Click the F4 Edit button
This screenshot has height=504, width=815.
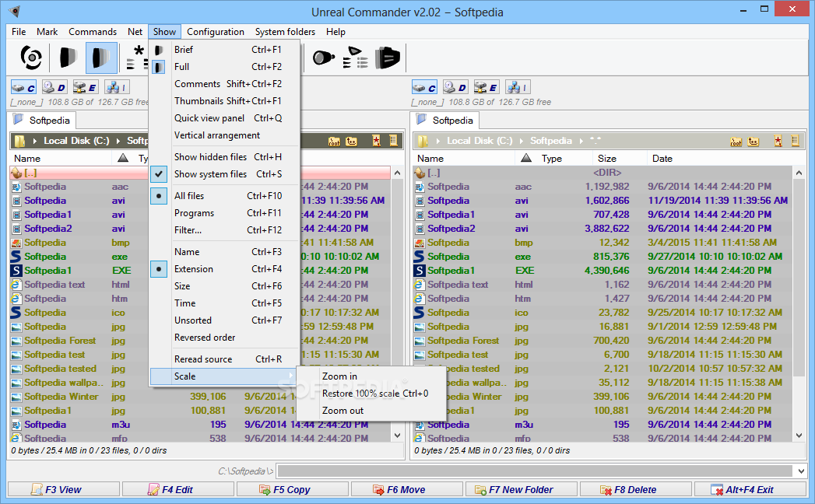(177, 489)
